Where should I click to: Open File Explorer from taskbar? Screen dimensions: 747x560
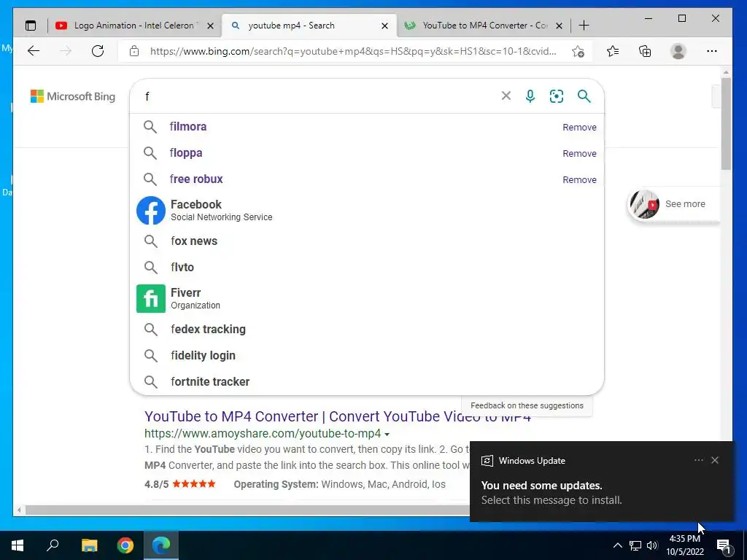coord(89,545)
